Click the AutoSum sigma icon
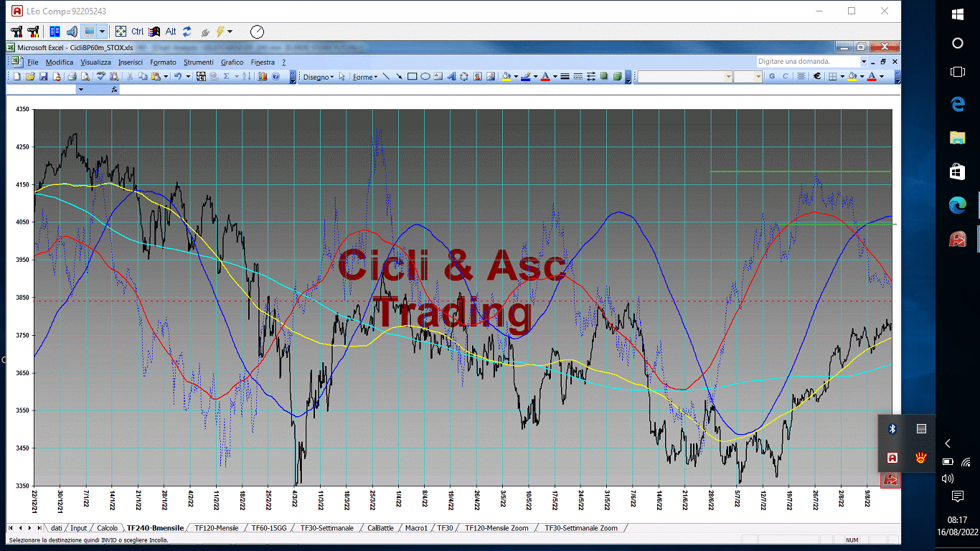Screen dimensions: 980x551 [226, 75]
